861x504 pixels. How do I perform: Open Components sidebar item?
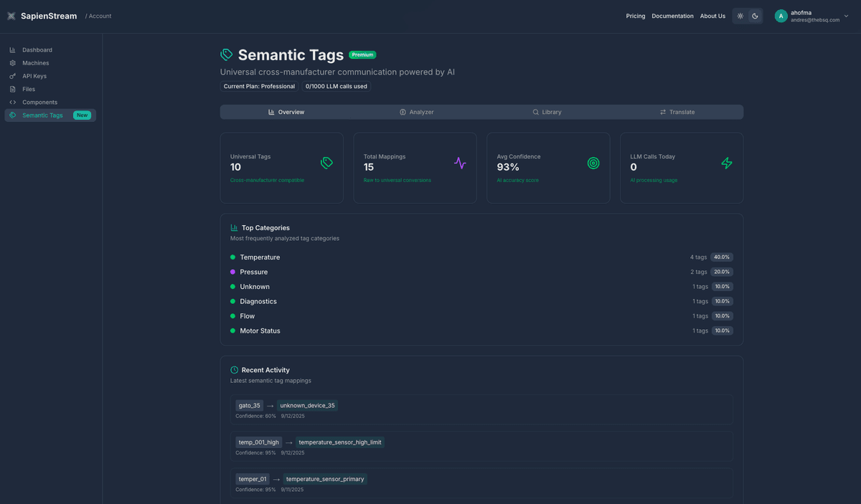pos(39,102)
